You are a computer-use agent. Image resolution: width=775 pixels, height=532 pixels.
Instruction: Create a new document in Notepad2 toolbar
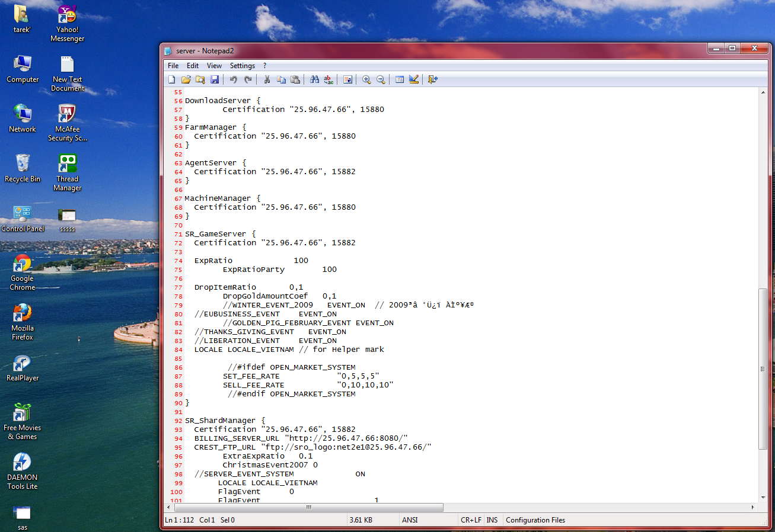(171, 79)
